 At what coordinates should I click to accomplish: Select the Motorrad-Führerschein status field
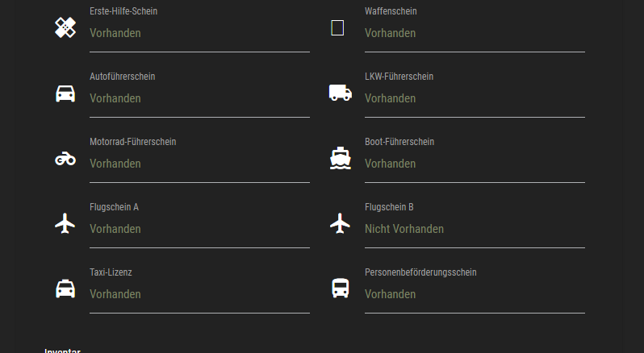coord(199,164)
